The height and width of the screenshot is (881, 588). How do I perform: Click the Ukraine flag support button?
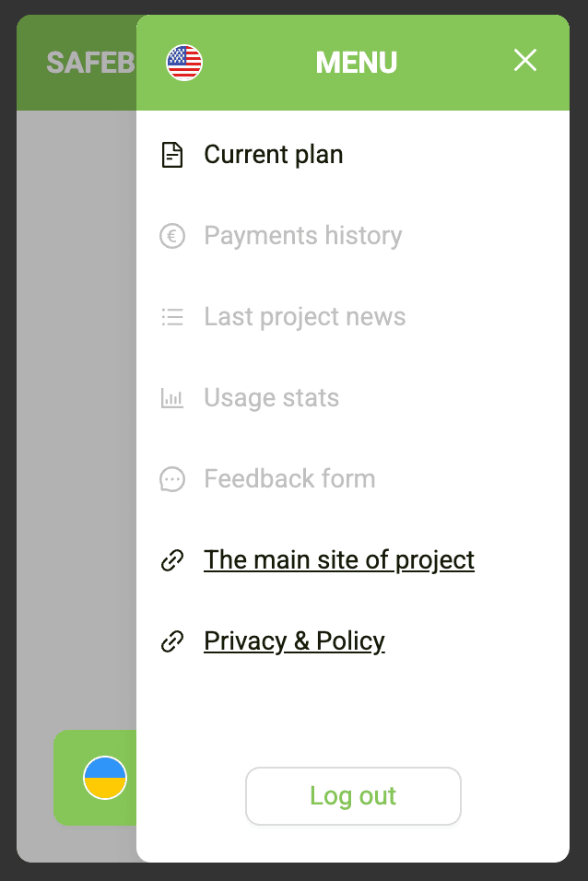103,777
